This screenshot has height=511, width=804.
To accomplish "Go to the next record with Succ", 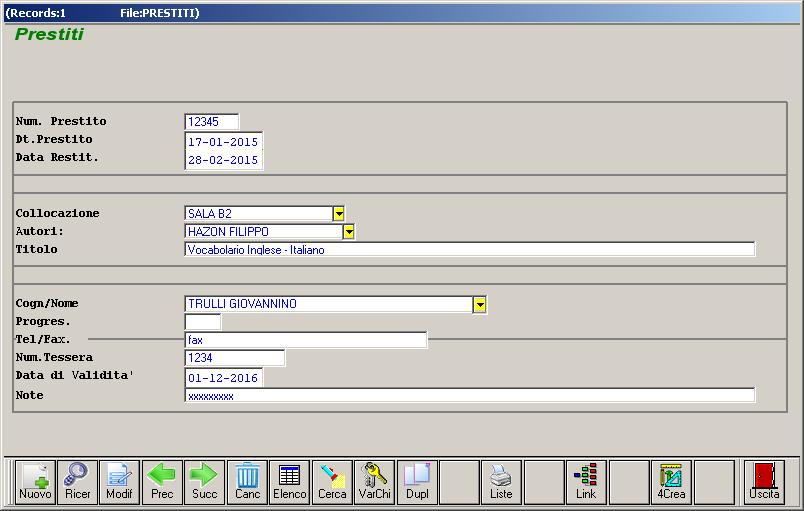I will coord(204,482).
